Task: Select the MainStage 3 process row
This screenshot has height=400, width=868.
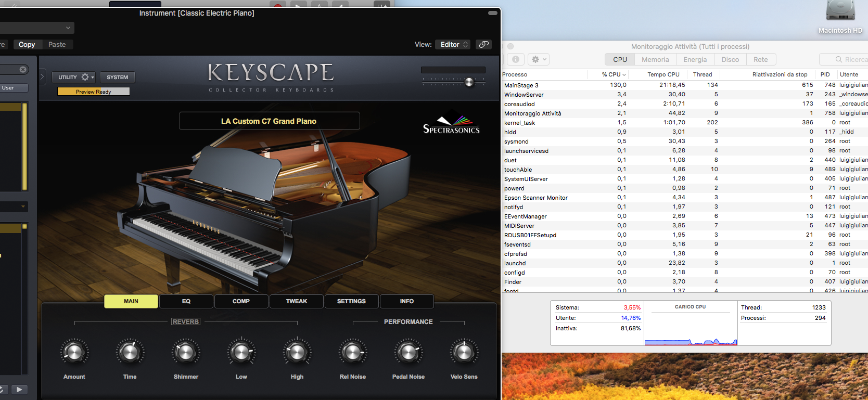Action: (x=685, y=85)
